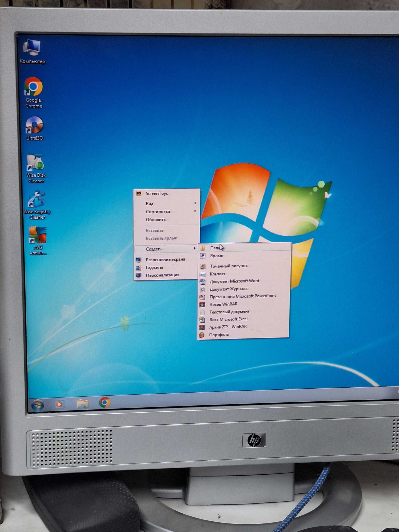Click the Портфель briefcase icon
The width and height of the screenshot is (399, 532).
202,335
